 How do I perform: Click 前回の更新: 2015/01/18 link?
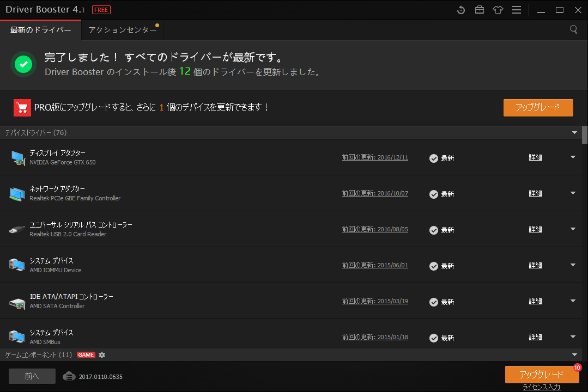tap(375, 338)
